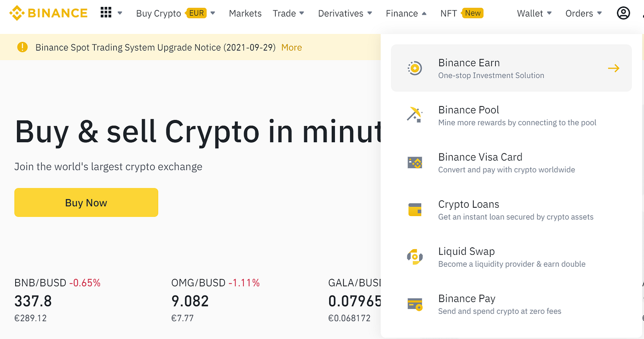Open the BNB/BUSD ticker

coord(40,283)
